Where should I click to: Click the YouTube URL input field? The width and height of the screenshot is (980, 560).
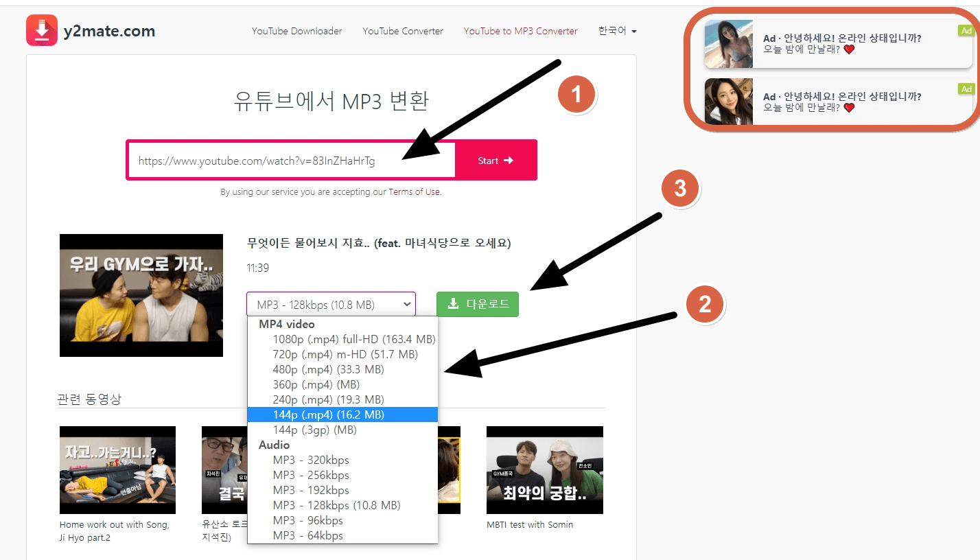tap(291, 161)
